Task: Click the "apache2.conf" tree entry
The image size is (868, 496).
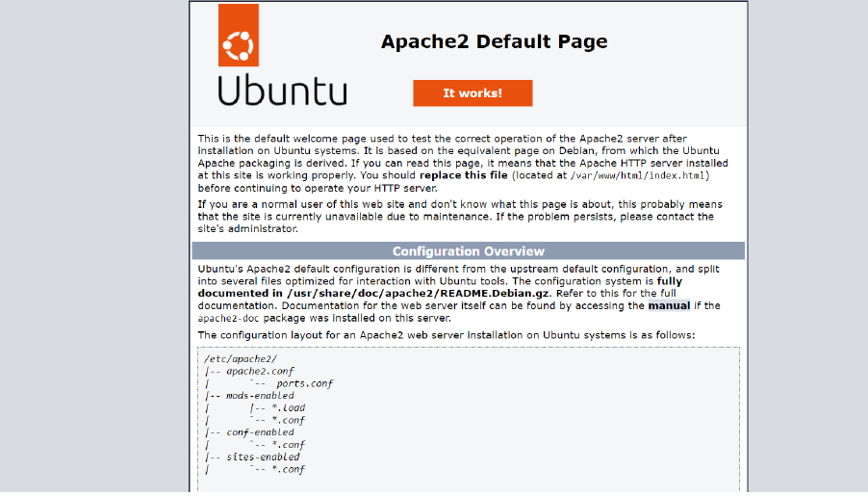Action: point(260,372)
